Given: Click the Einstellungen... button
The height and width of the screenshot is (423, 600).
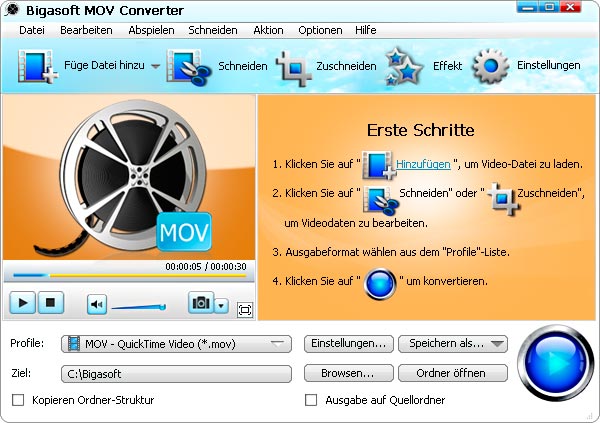Looking at the screenshot, I should click(x=349, y=343).
